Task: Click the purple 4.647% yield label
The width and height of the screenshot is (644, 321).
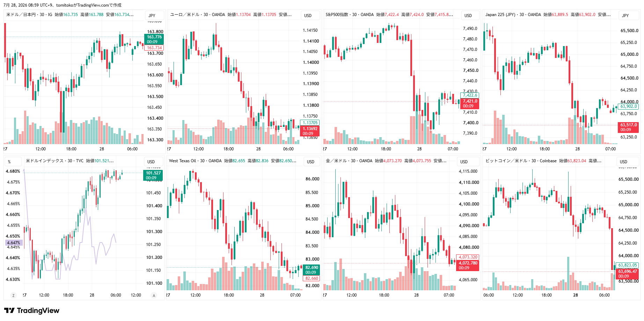Action: [14, 243]
